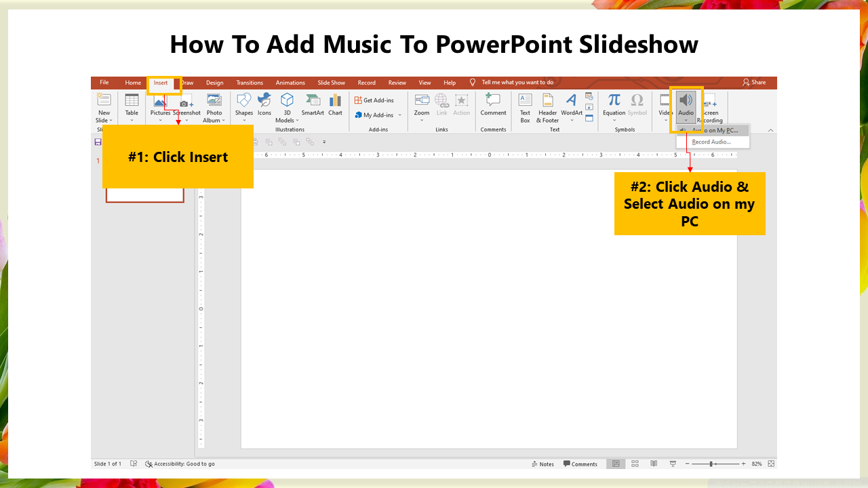Click the Audio speaker icon
This screenshot has width=868, height=488.
(686, 100)
